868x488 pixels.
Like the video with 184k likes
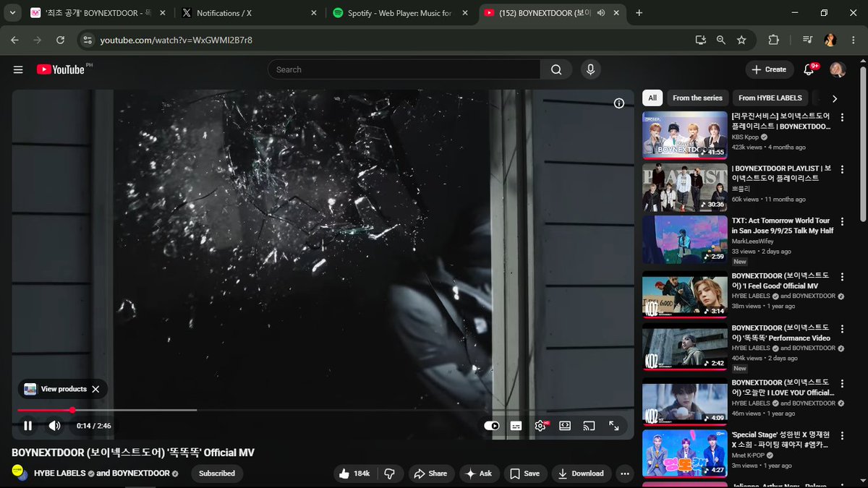click(x=354, y=474)
